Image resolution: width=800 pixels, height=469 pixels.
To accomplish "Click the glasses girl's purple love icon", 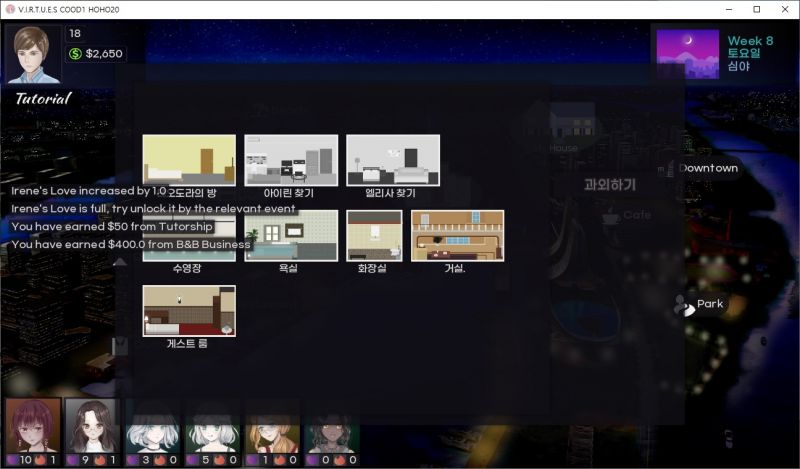I will [72, 460].
